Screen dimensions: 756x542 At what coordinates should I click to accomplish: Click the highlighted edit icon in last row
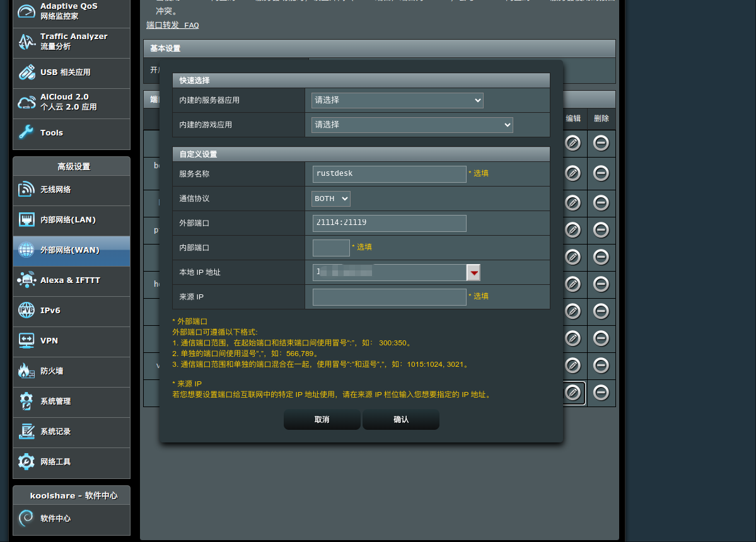click(573, 393)
